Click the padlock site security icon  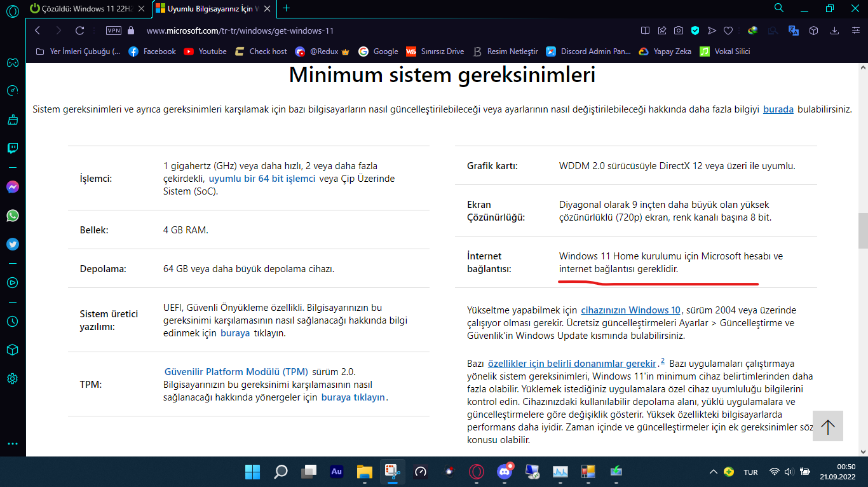(132, 31)
